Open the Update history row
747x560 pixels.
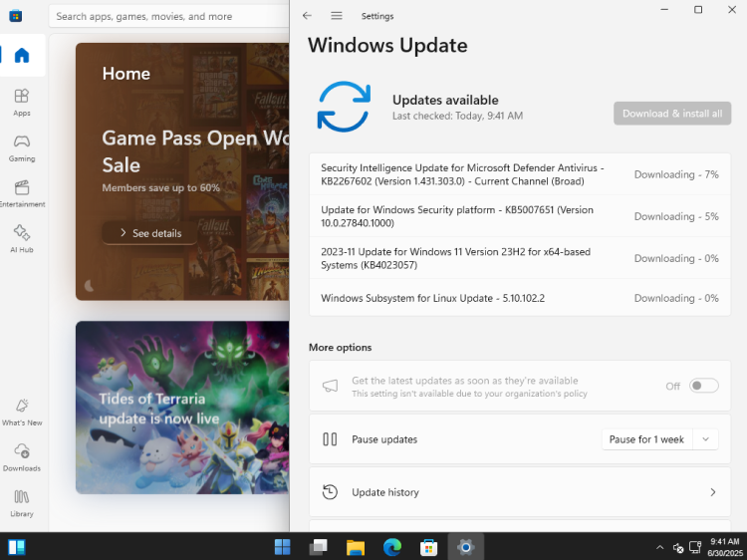(x=520, y=492)
